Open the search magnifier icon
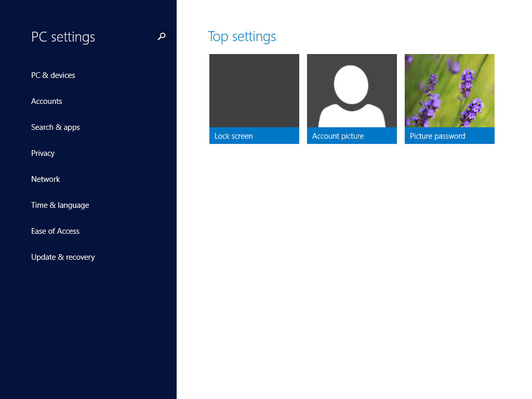This screenshot has height=399, width=532. (x=161, y=37)
